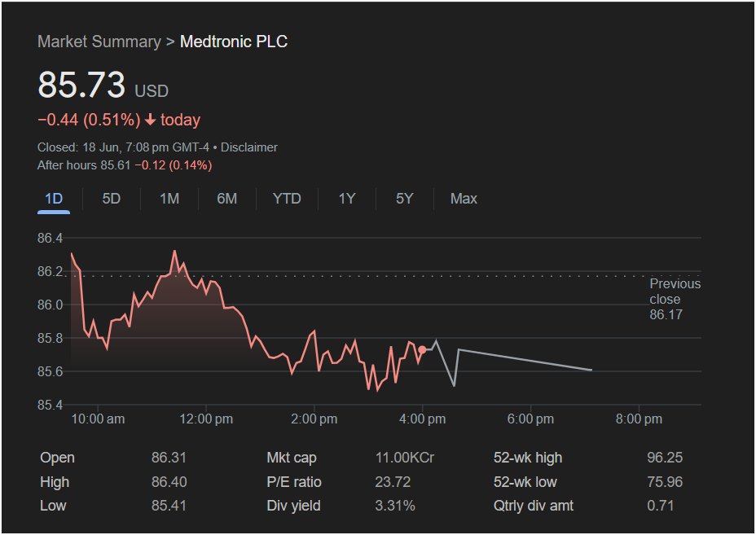Viewport: 756px width, 535px height.
Task: Click the Mkt cap label
Action: coord(291,458)
